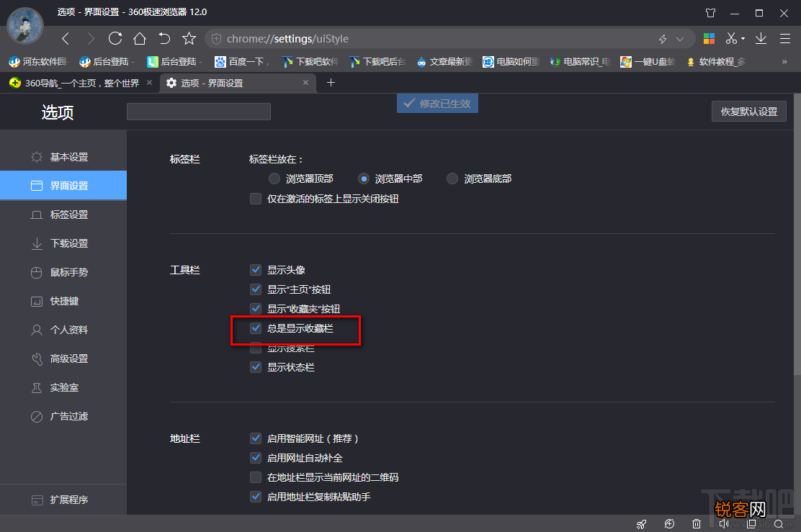Screen dimensions: 801x532
Task: Open the downloads arrow icon in toolbar
Action: [x=761, y=38]
